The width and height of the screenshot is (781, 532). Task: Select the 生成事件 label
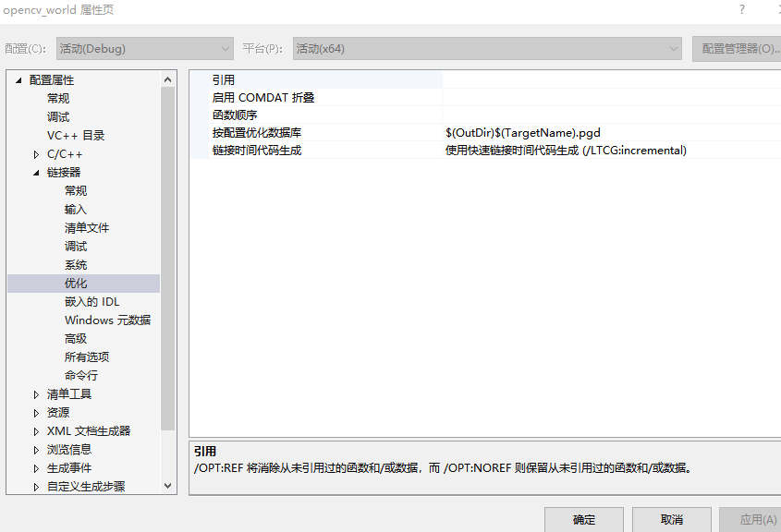(69, 467)
